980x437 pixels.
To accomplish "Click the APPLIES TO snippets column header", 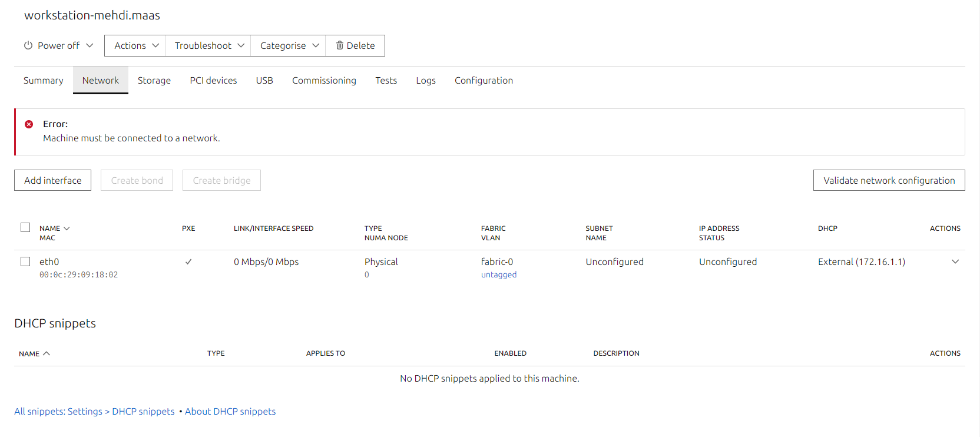I will [x=326, y=353].
